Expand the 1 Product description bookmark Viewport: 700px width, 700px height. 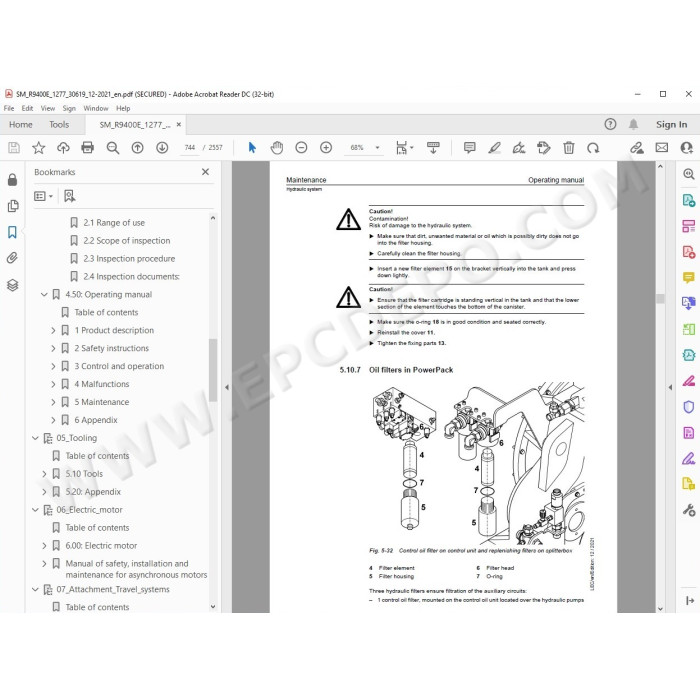(x=53, y=330)
